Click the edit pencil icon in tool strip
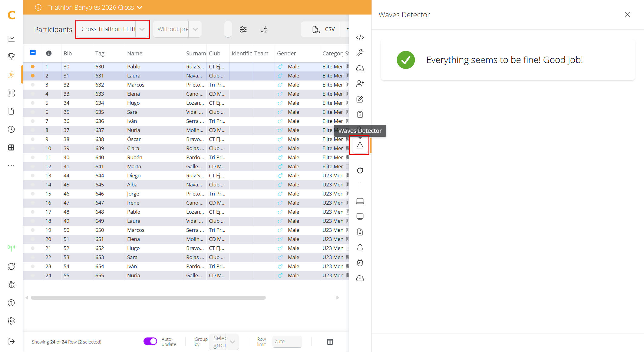 (x=360, y=99)
